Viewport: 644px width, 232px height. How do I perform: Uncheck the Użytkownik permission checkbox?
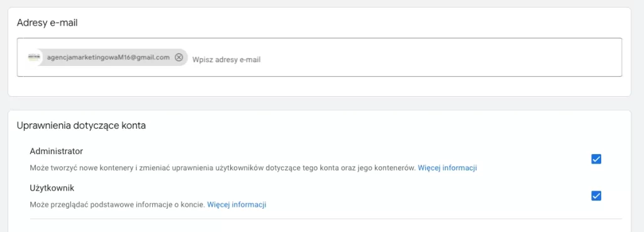tap(596, 196)
